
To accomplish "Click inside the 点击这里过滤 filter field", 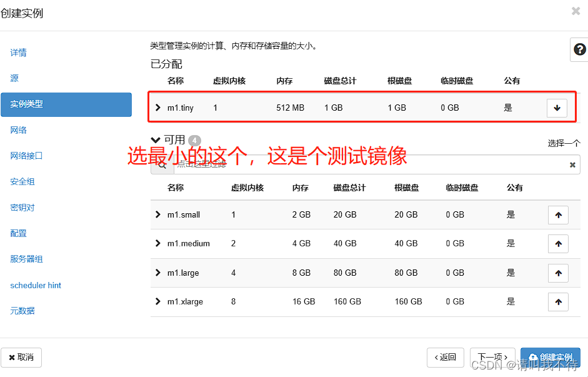I will coord(344,164).
